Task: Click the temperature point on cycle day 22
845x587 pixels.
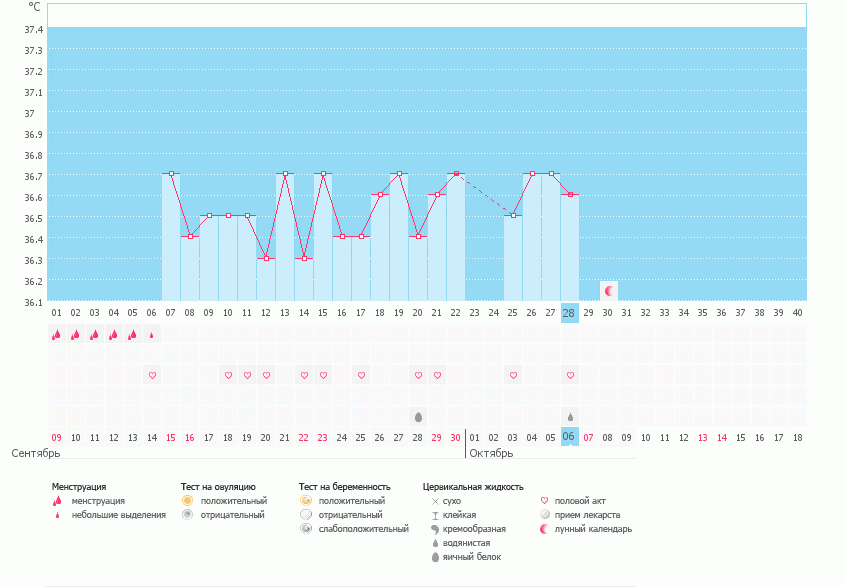Action: click(457, 174)
